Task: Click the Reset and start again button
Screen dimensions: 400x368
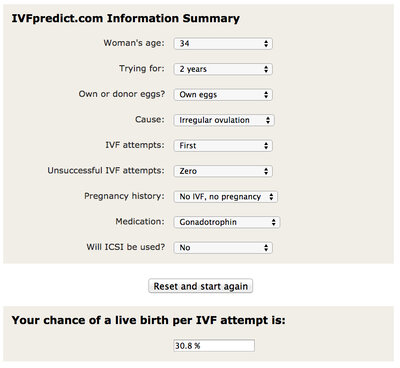Action: 201,286
